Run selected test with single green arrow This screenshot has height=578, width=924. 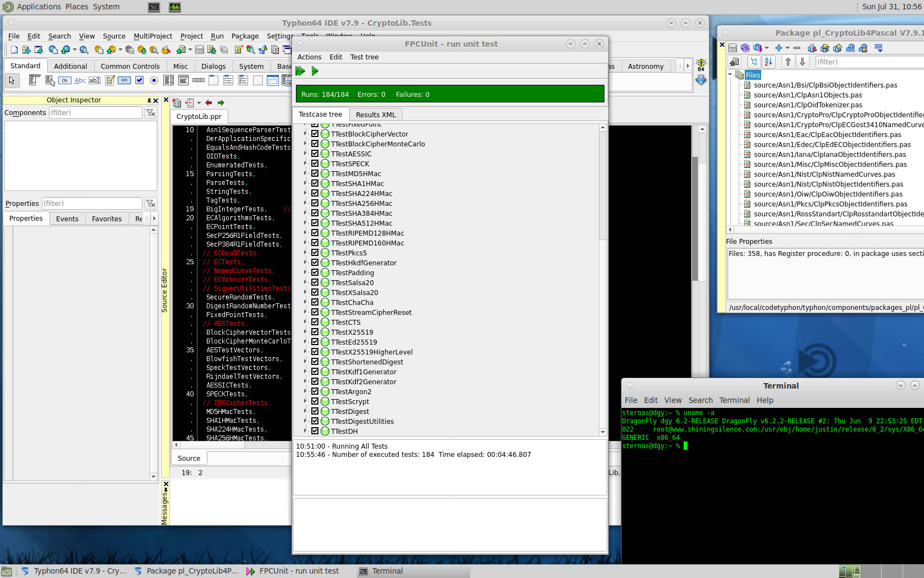click(315, 71)
